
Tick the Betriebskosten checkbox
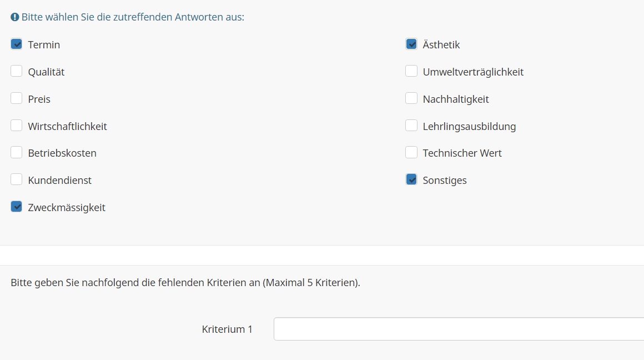click(x=17, y=153)
